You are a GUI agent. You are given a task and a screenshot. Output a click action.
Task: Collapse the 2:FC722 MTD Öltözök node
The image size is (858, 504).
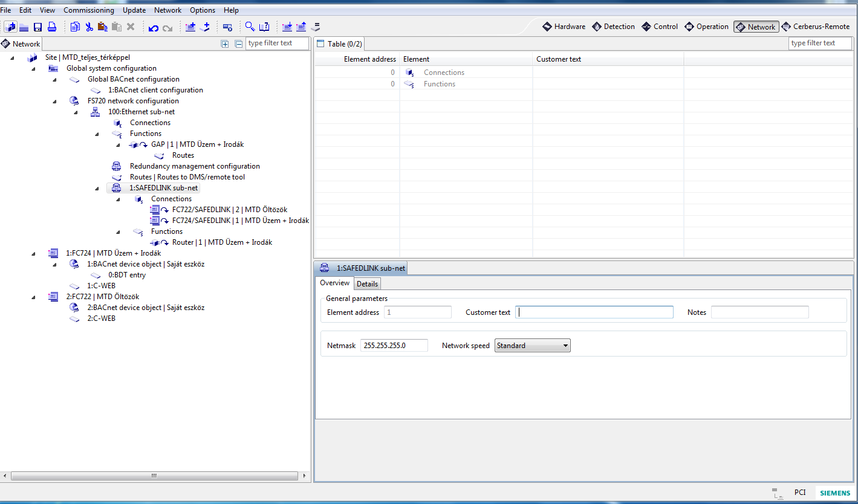click(x=33, y=297)
